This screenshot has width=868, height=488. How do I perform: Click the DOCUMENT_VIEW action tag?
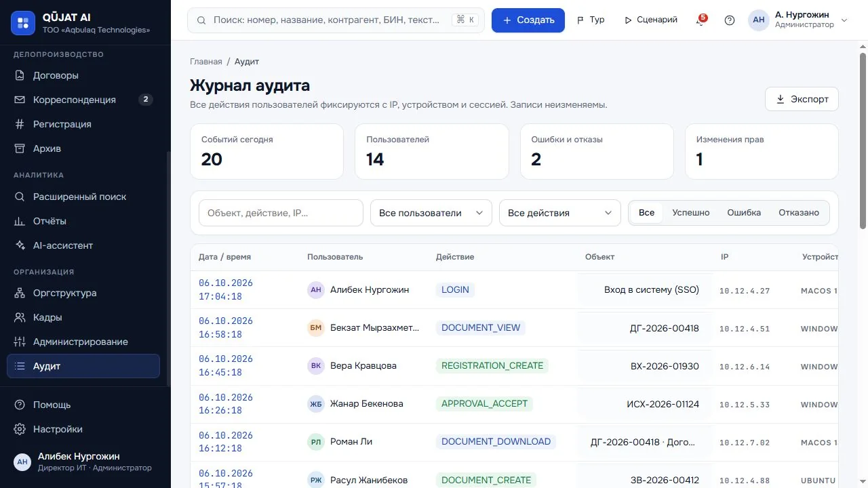[481, 327]
